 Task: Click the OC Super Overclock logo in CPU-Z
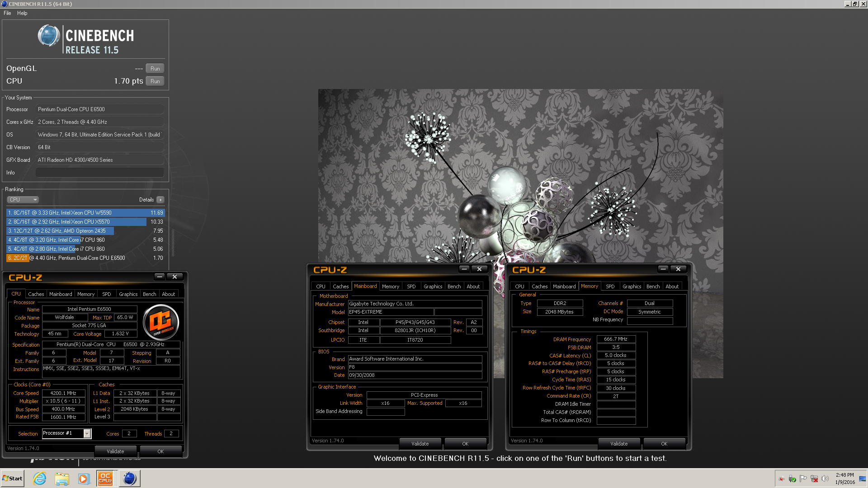(x=161, y=322)
